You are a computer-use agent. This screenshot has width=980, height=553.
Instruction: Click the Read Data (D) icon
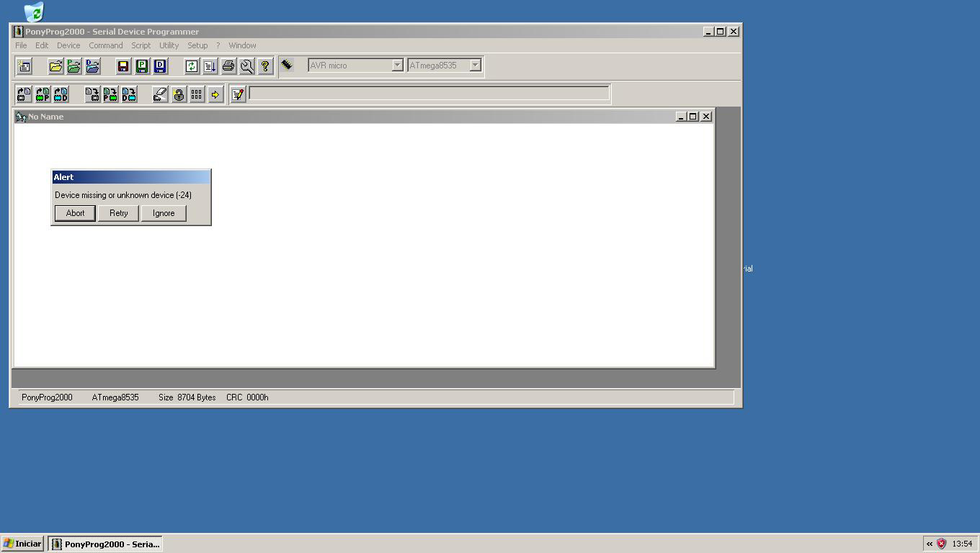coord(61,94)
